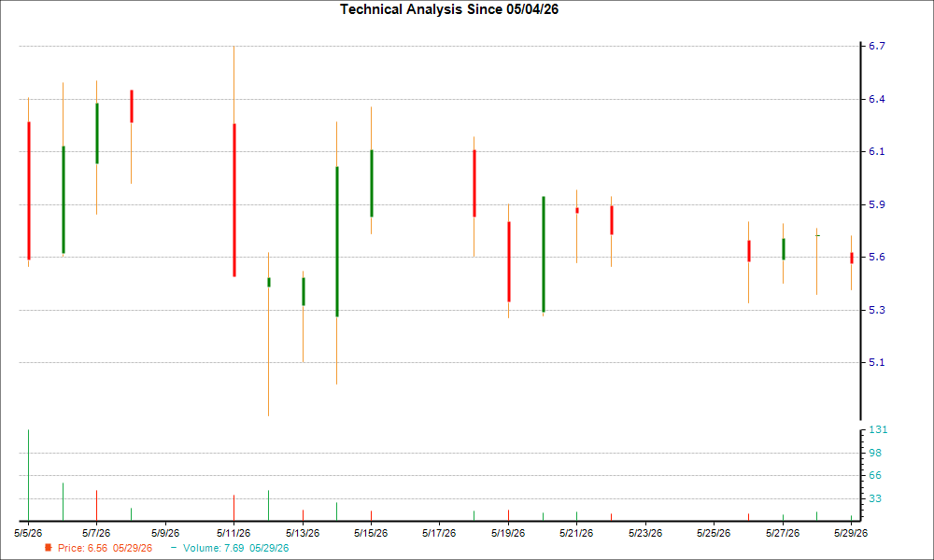
Task: Click the 5/25/26 date axis label
Action: point(714,533)
